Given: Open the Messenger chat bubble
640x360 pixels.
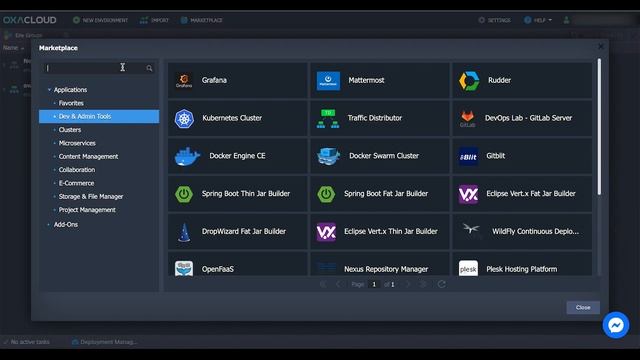Looking at the screenshot, I should 616,325.
